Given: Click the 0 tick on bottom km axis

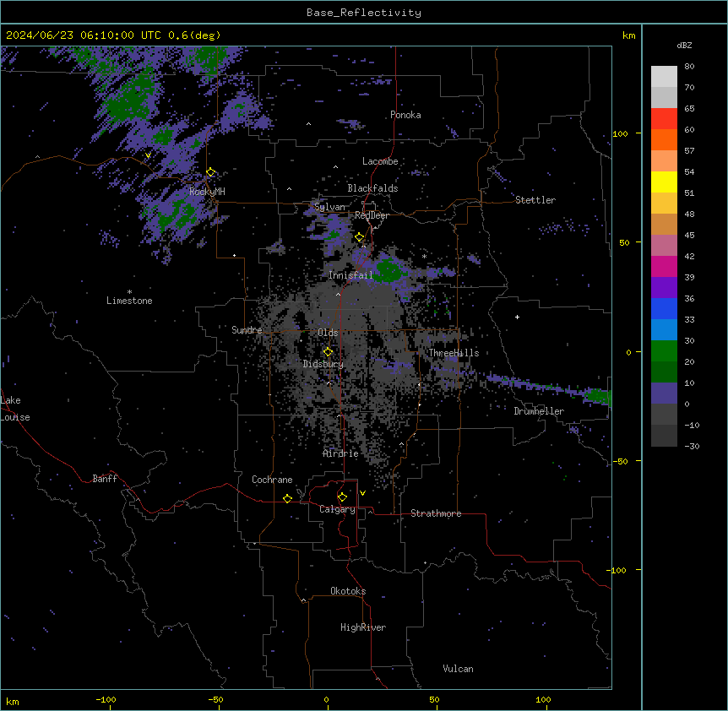Looking at the screenshot, I should (326, 699).
